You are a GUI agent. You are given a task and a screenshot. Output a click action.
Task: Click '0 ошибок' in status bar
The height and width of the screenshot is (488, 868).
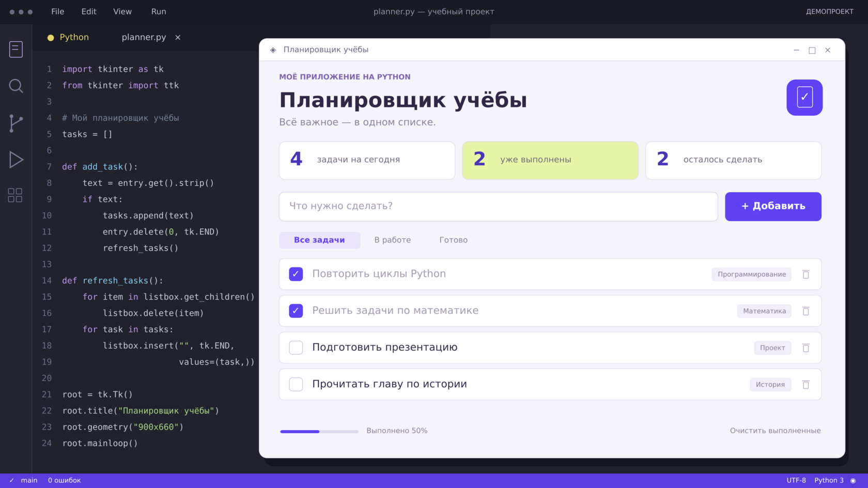pos(65,480)
